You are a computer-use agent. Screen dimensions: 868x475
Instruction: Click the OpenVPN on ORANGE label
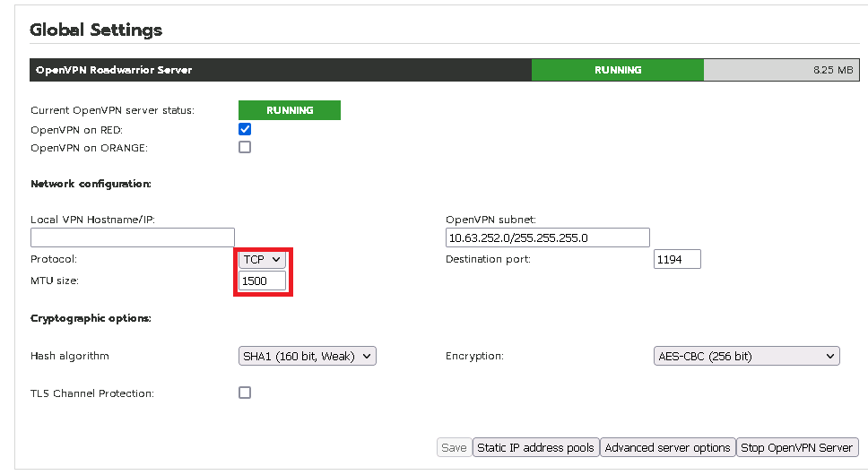coord(89,148)
